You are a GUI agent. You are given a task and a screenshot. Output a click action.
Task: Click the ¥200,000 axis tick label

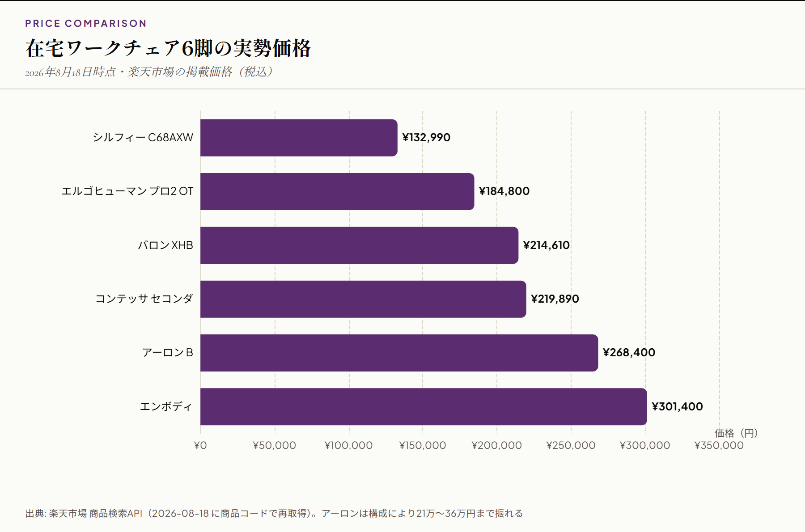pos(497,445)
